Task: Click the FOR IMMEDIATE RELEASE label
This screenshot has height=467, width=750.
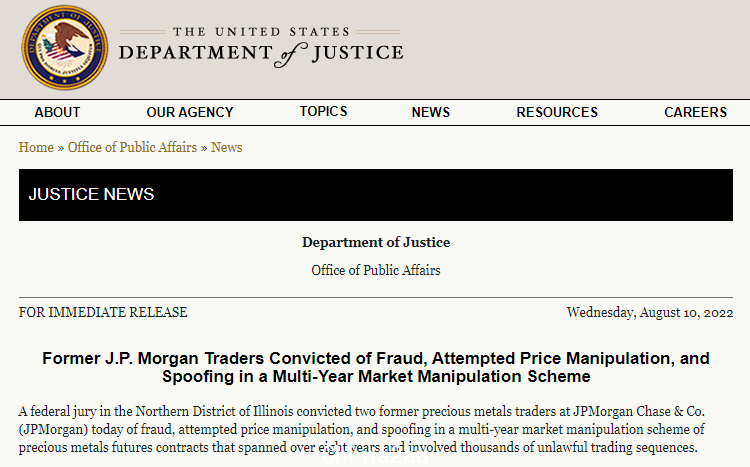Action: tap(103, 312)
